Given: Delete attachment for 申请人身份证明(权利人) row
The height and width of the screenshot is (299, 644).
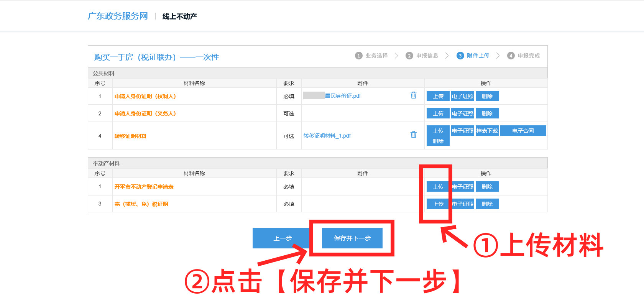Looking at the screenshot, I should point(487,96).
